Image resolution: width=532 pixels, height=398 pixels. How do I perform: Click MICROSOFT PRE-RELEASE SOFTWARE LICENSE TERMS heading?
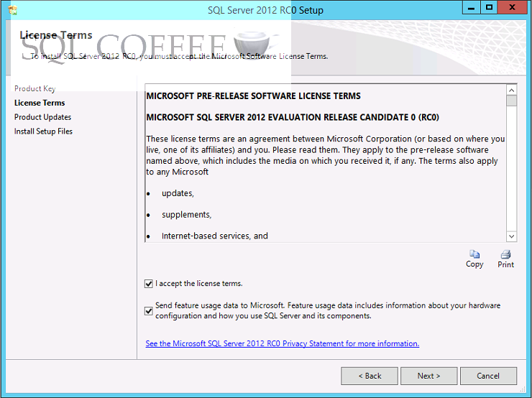tap(254, 96)
